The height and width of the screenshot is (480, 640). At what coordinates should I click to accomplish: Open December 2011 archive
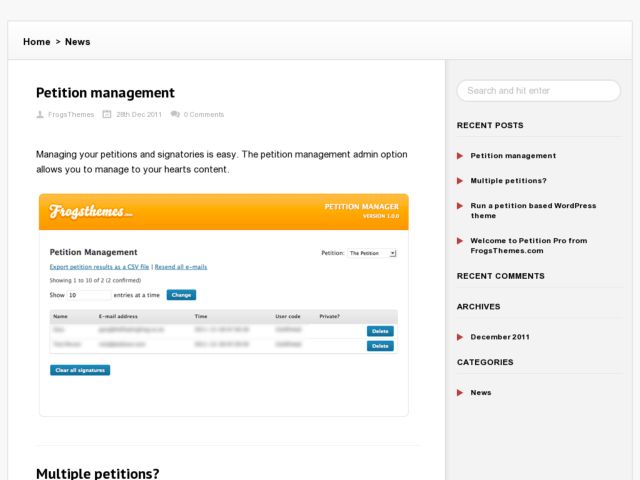coord(500,337)
